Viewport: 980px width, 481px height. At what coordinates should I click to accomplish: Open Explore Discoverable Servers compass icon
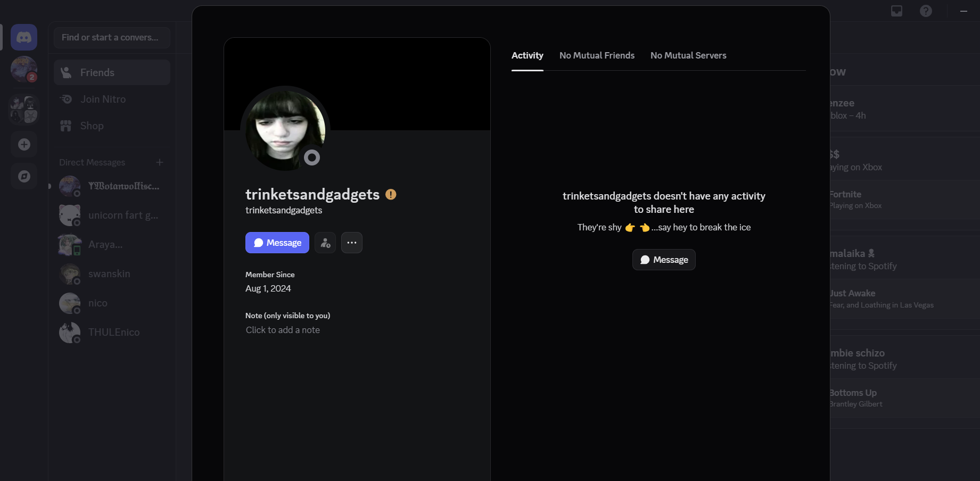coord(24,176)
